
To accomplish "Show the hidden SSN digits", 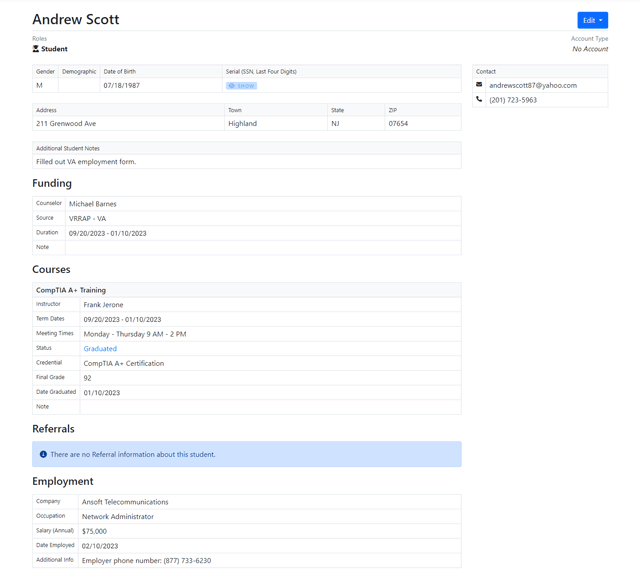I will point(241,86).
